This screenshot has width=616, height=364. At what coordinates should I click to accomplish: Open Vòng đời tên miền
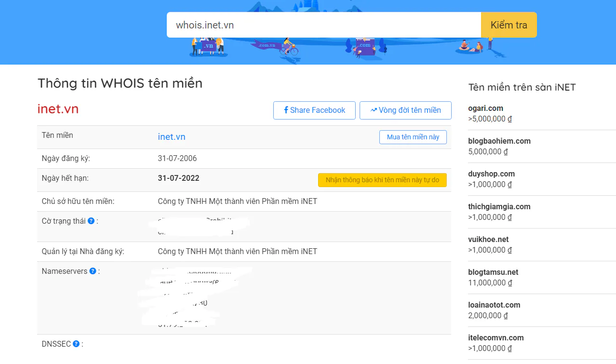tap(405, 110)
